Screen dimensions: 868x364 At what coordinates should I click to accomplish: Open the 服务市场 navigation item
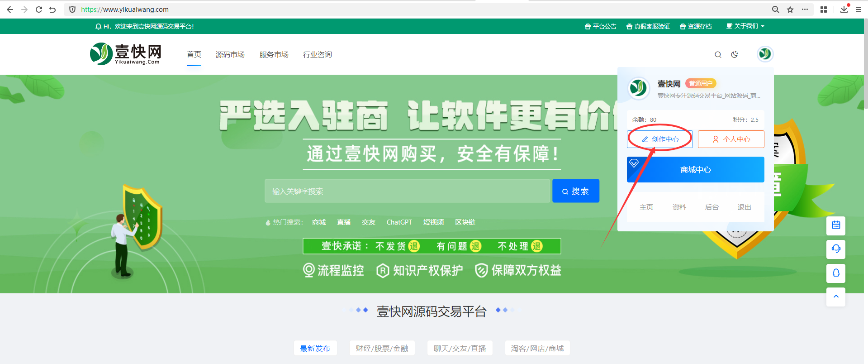coord(274,54)
